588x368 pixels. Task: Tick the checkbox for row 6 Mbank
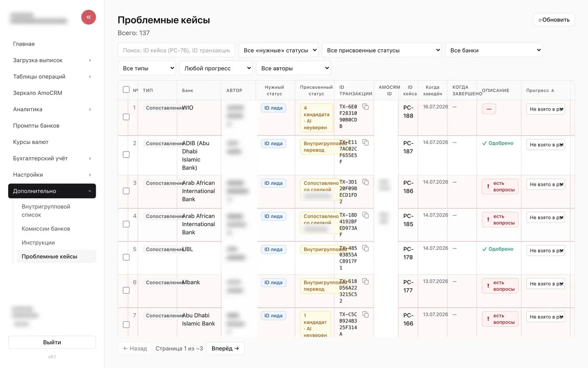click(126, 290)
